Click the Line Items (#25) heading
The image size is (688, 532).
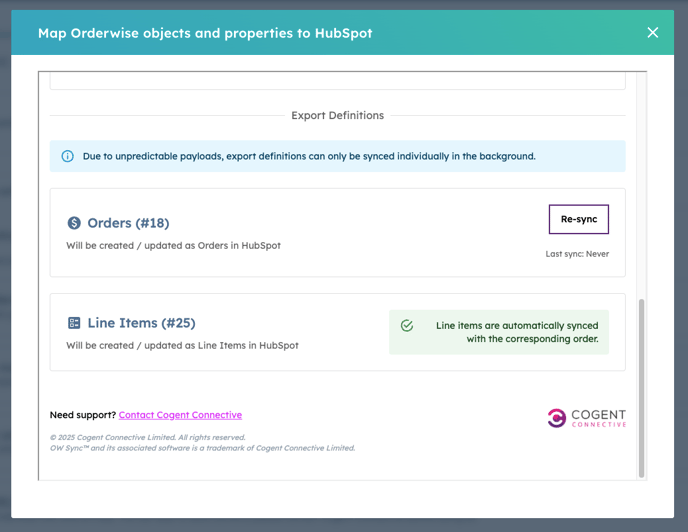[x=141, y=323]
